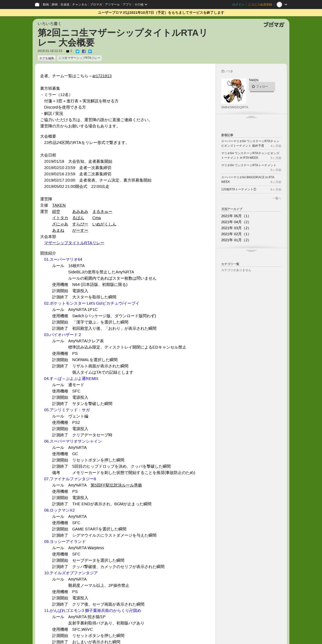Open archive 2021年 02月（1）
The height and width of the screenshot is (644, 322).
pyautogui.click(x=236, y=234)
